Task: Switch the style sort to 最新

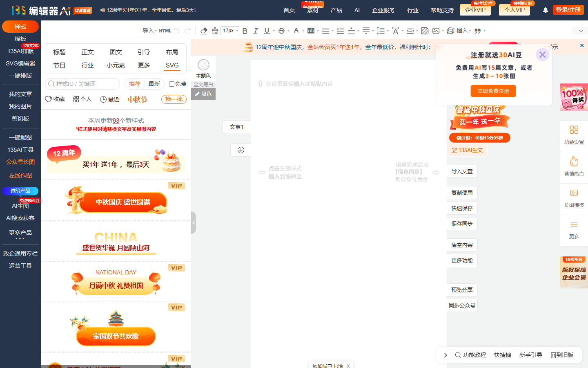Action: click(154, 84)
